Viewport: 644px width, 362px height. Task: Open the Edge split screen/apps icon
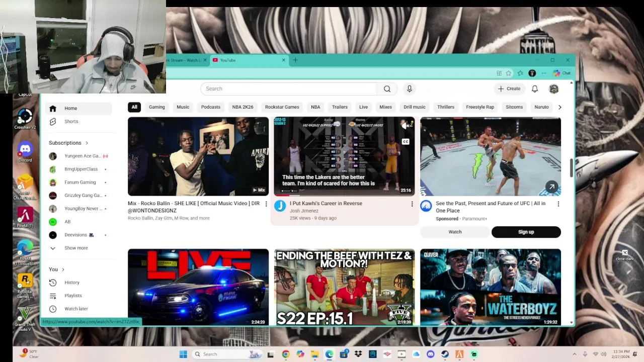pos(499,73)
